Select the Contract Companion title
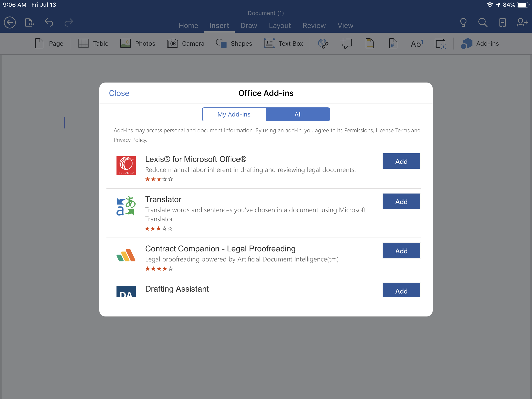Image resolution: width=532 pixels, height=399 pixels. (x=220, y=249)
